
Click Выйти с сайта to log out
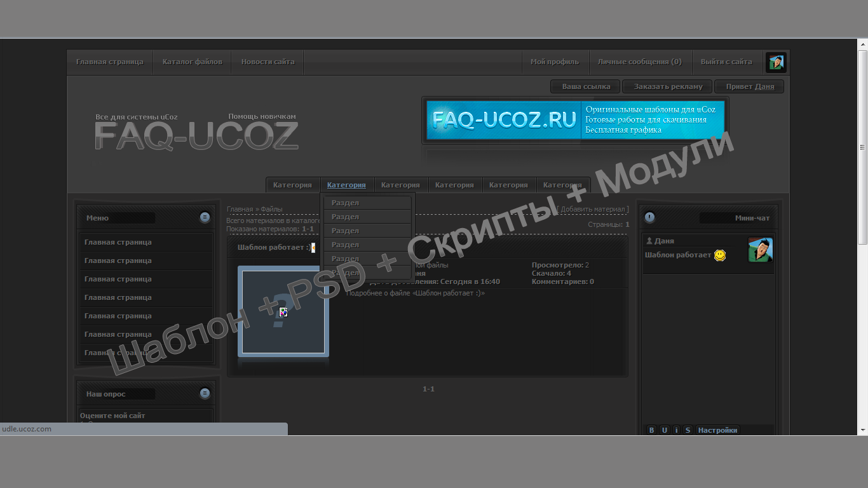(x=726, y=62)
